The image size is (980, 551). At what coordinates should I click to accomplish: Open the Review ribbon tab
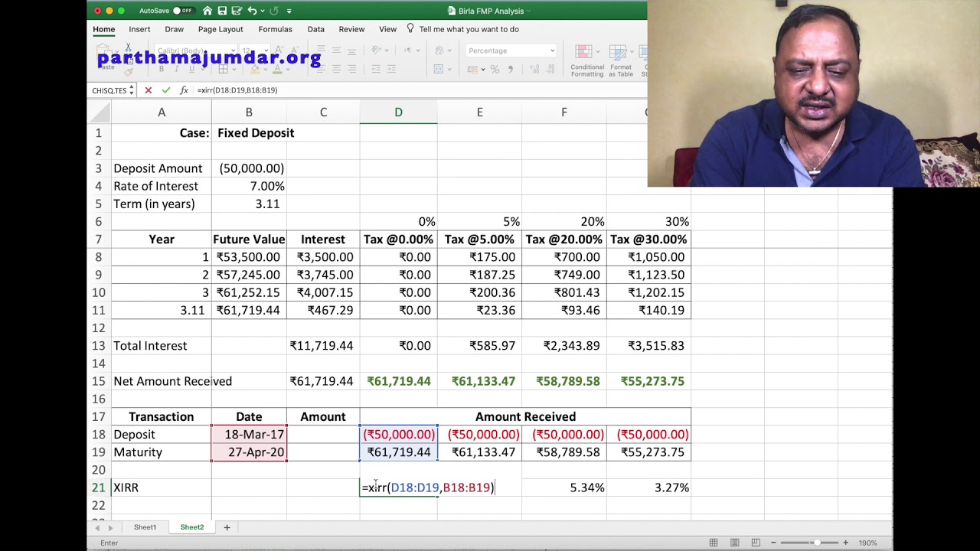pos(351,29)
